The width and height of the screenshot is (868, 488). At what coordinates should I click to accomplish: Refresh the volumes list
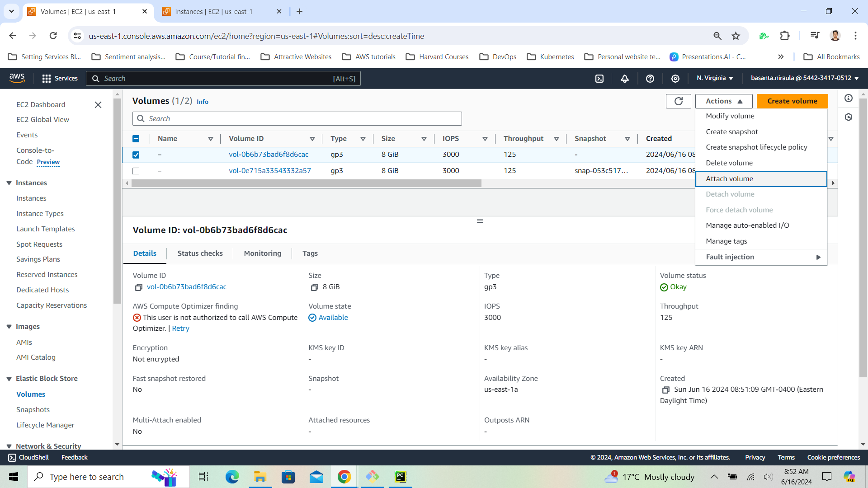tap(678, 101)
